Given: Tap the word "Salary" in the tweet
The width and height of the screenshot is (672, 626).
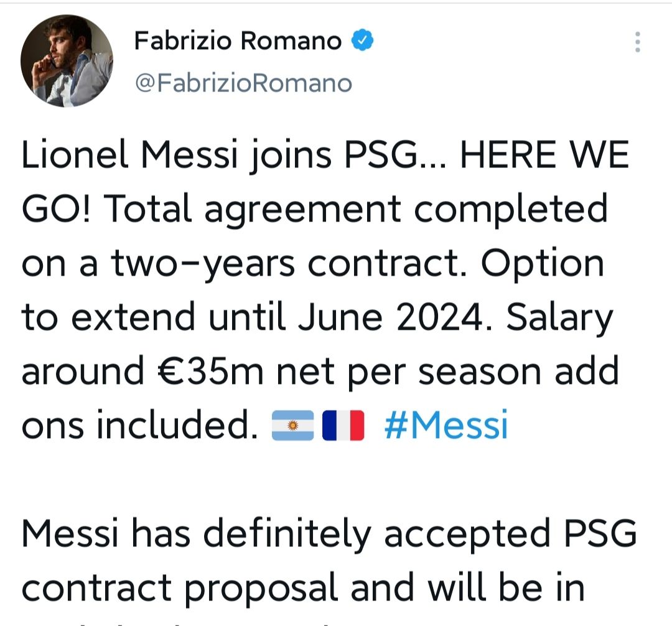Looking at the screenshot, I should pos(559,317).
